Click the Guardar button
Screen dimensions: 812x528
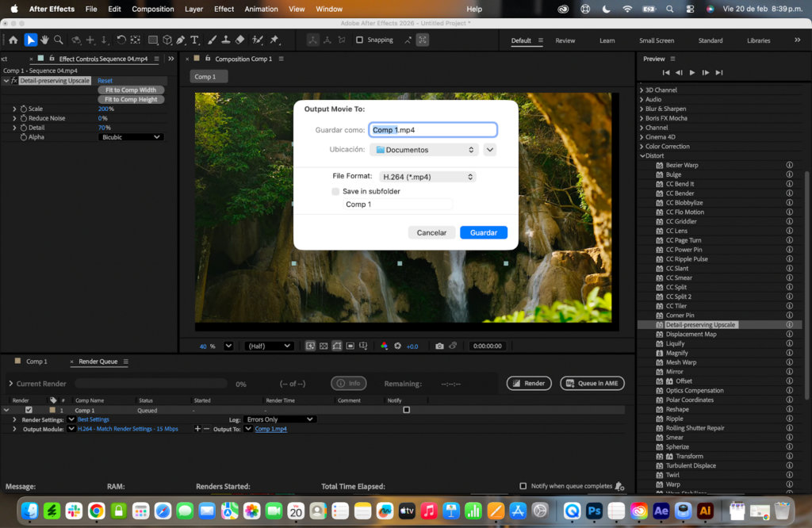click(483, 232)
